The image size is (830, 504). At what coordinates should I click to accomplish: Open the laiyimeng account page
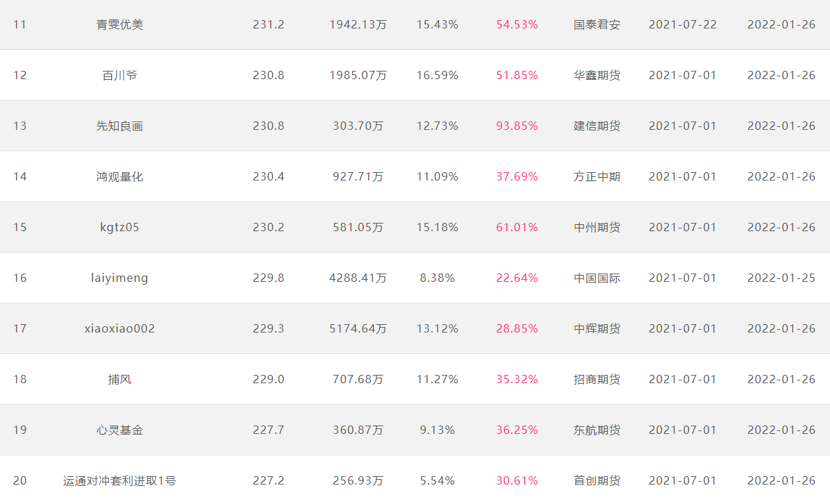click(119, 278)
